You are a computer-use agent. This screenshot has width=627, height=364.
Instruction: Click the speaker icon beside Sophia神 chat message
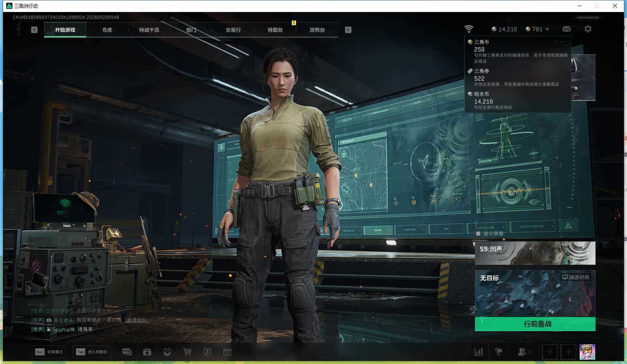[x=49, y=329]
